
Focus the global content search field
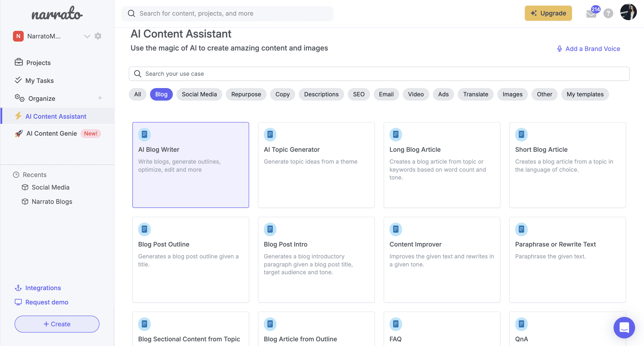227,13
